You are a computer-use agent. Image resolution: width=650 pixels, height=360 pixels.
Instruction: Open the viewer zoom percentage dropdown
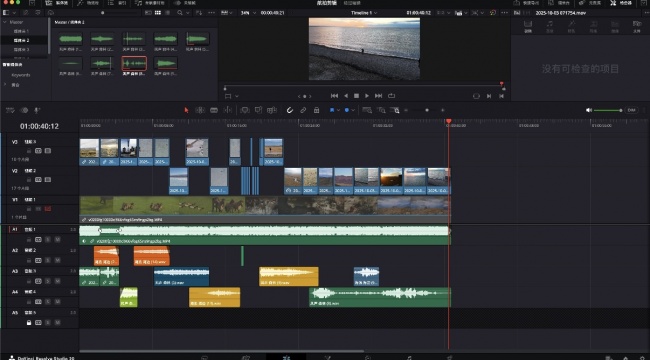pos(248,13)
